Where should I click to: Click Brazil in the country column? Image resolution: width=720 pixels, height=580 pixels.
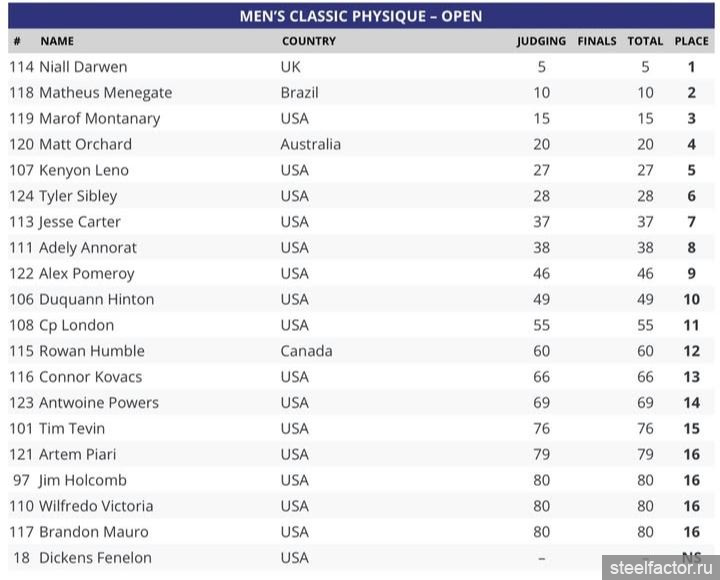[299, 93]
